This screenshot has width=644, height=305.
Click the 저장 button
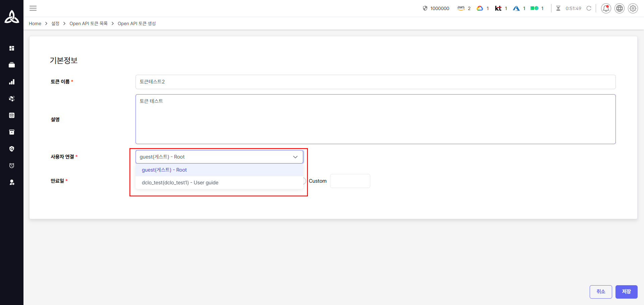pyautogui.click(x=626, y=292)
